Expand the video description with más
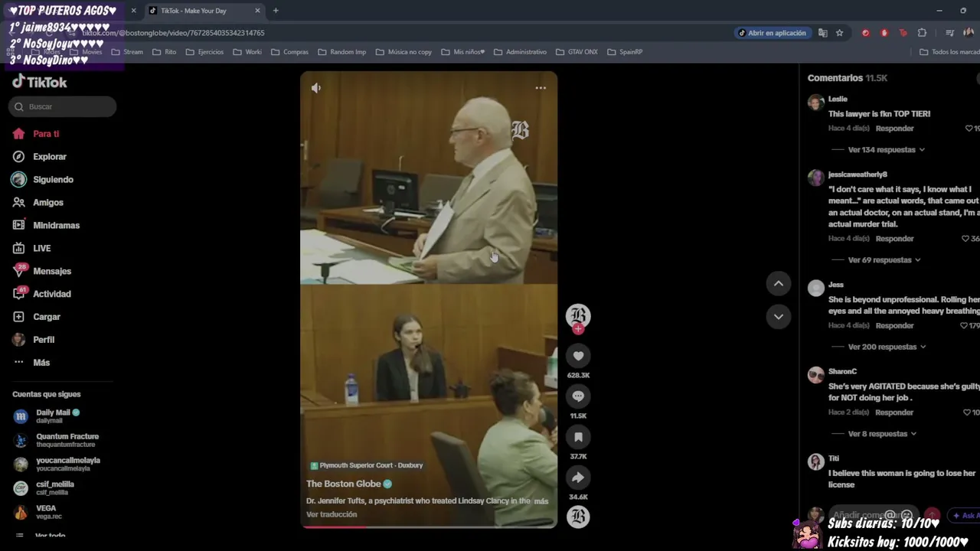Viewport: 980px width, 551px height. [x=541, y=501]
